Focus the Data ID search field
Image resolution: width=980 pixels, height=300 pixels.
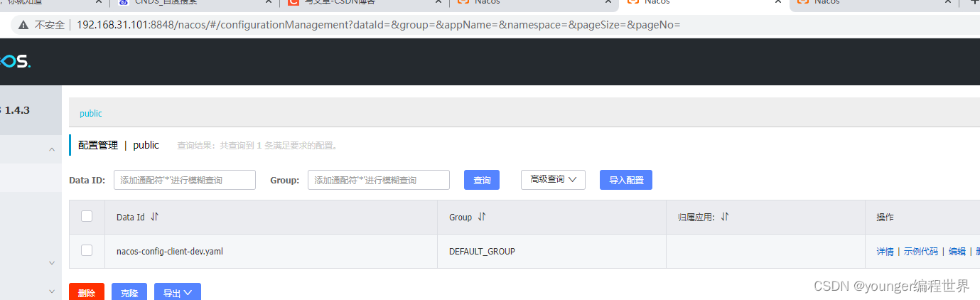(x=185, y=180)
